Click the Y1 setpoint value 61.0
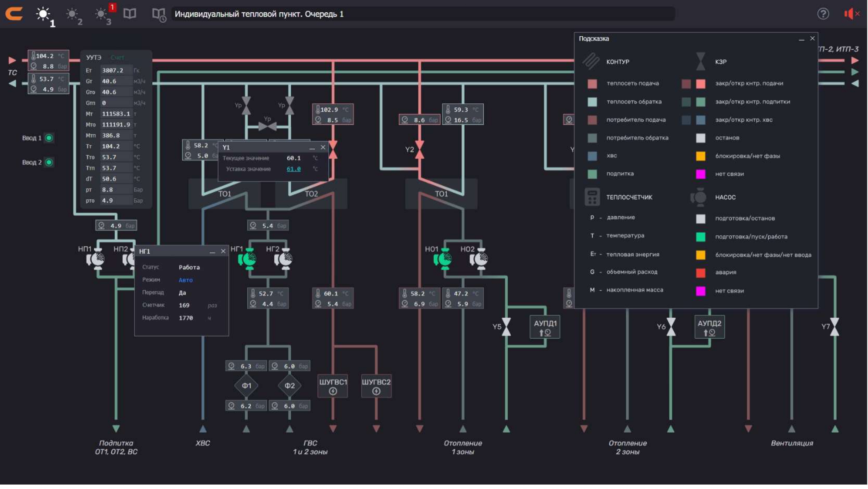 293,169
